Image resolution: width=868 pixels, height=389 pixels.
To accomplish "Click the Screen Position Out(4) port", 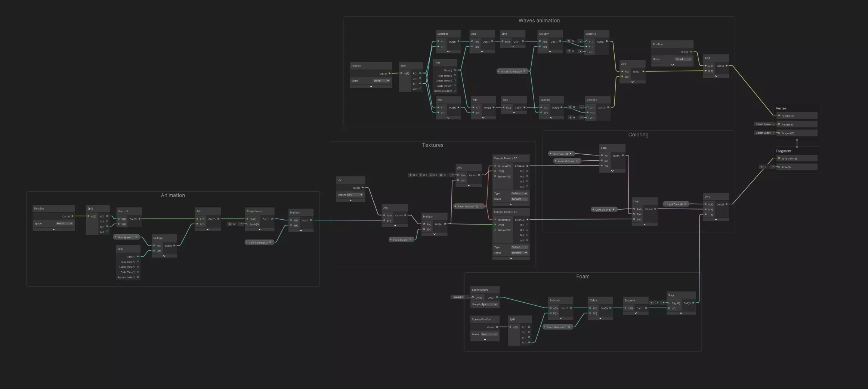I will [x=497, y=327].
